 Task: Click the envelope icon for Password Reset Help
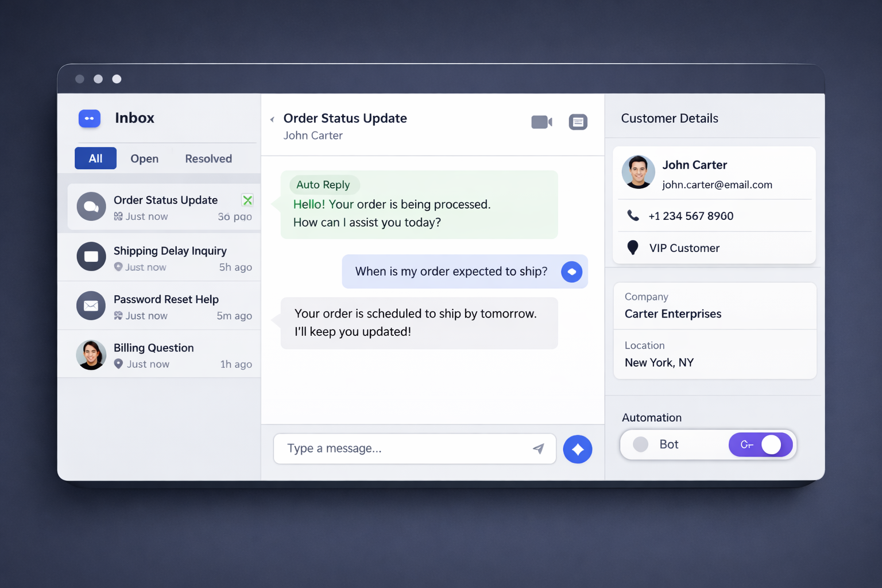(x=91, y=305)
